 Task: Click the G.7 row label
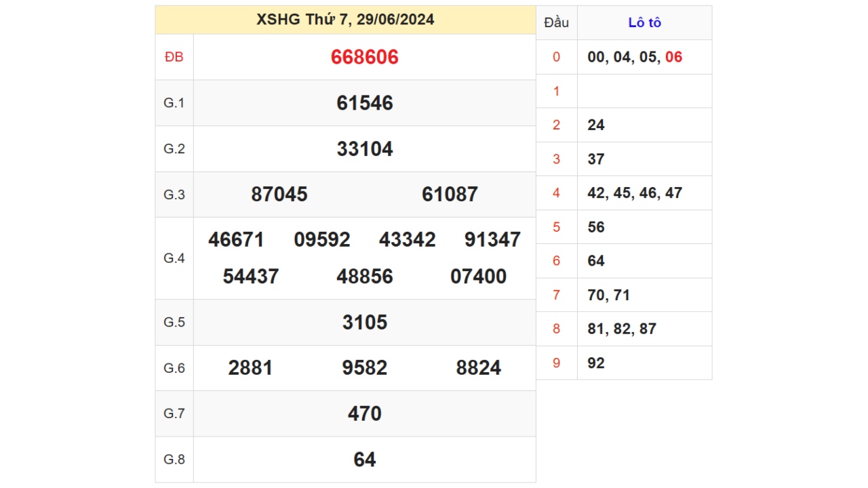174,414
